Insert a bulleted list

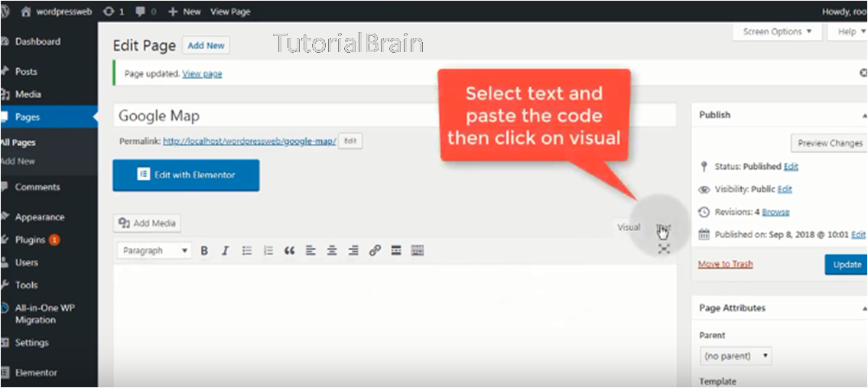247,250
